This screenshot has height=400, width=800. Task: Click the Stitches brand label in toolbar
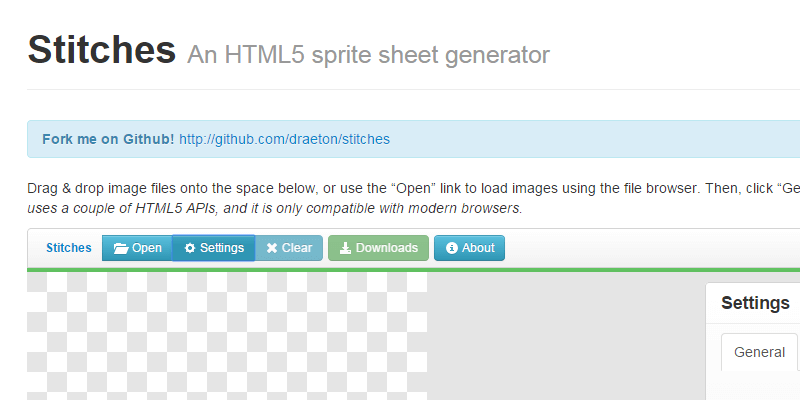coord(68,248)
